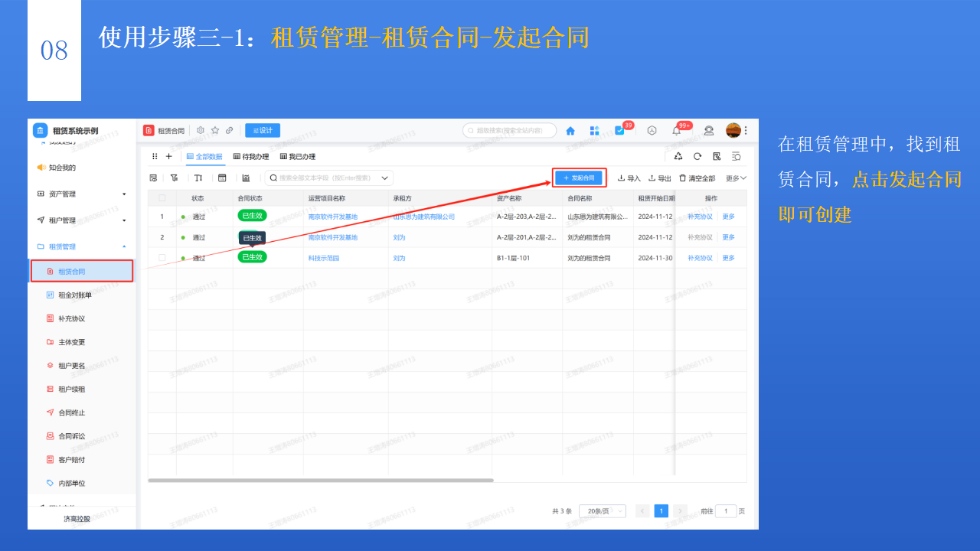Open the to-do icon with 39 badge
The height and width of the screenshot is (551, 980).
(x=620, y=130)
